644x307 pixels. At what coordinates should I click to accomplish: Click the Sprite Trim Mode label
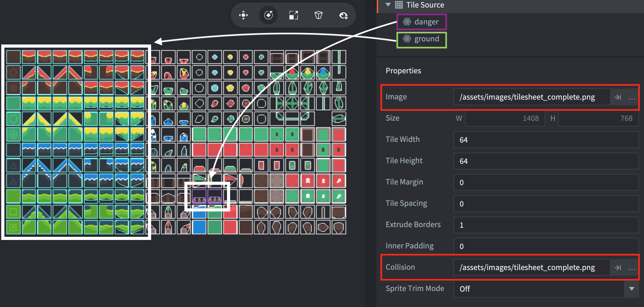(x=415, y=288)
